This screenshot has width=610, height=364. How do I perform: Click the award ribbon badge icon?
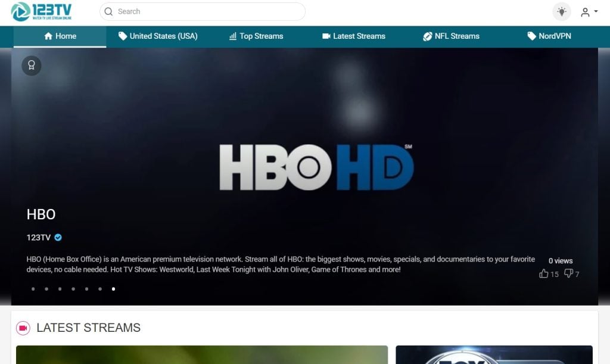pos(32,66)
